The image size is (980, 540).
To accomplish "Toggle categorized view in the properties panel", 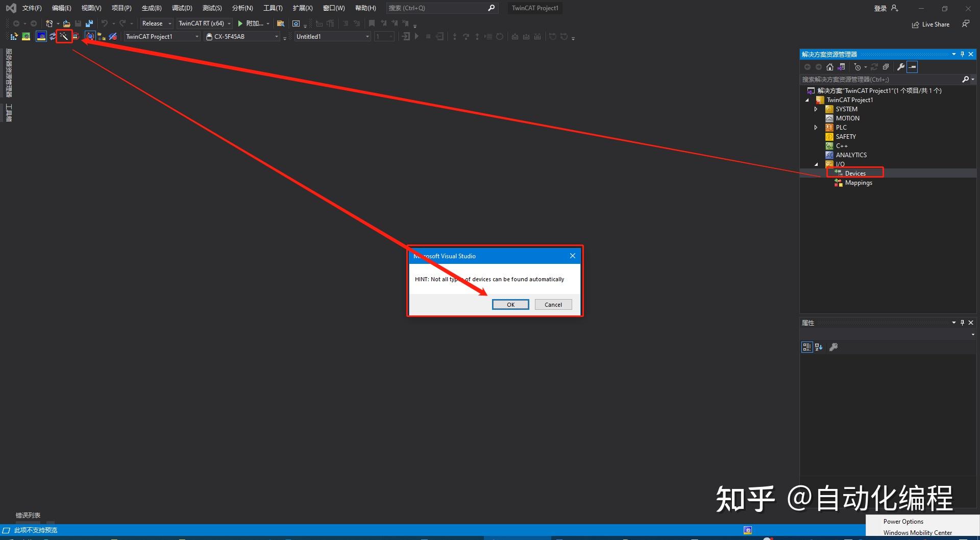I will [x=806, y=347].
